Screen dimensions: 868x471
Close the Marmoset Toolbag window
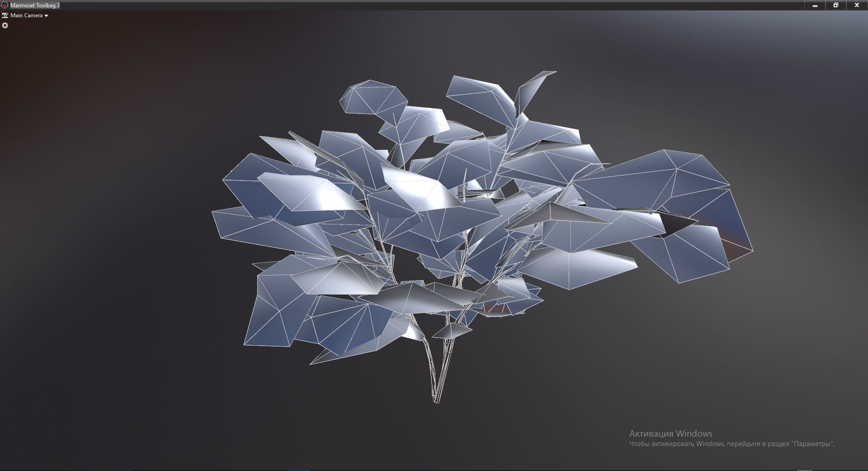pos(857,5)
